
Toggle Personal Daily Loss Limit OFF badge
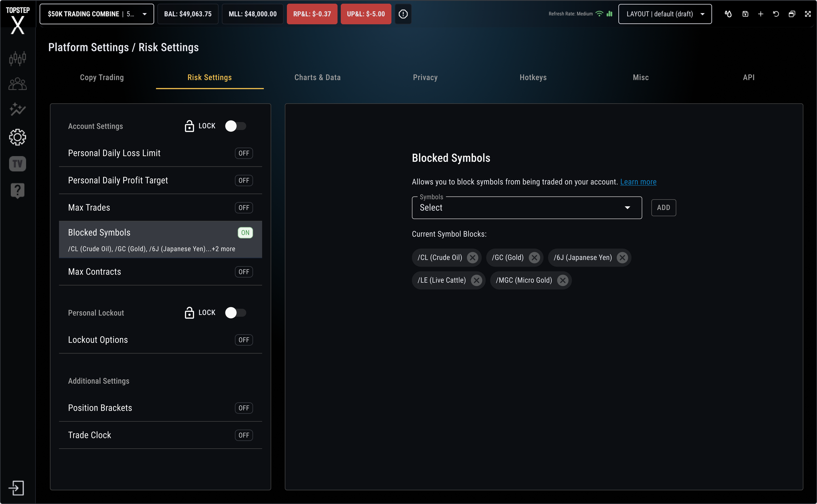[243, 153]
